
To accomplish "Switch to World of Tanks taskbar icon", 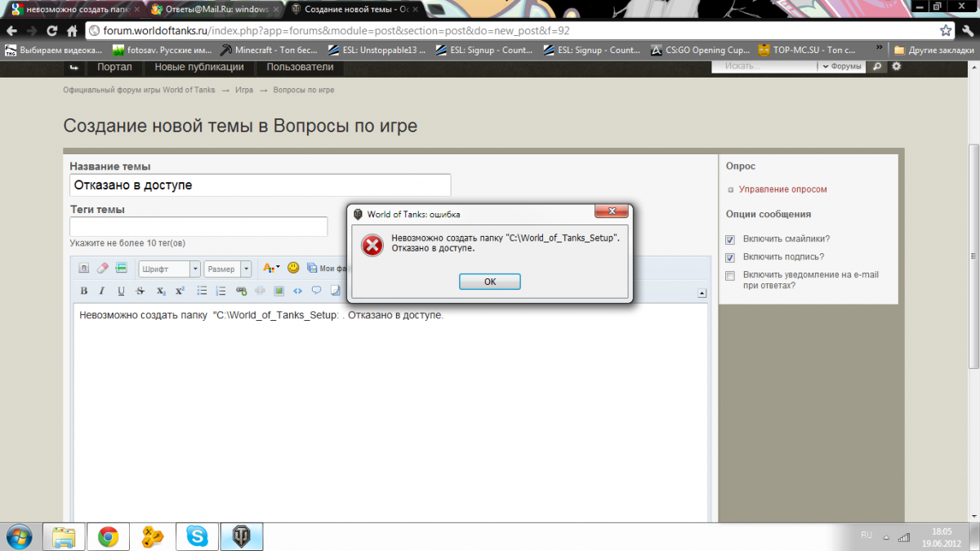I will point(241,536).
